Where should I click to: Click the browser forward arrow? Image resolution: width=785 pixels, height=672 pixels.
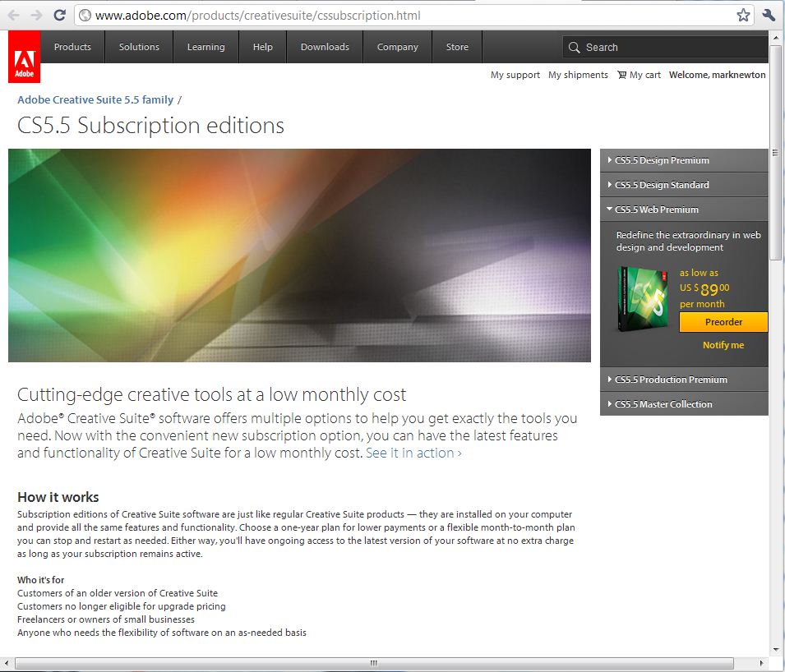(x=37, y=15)
